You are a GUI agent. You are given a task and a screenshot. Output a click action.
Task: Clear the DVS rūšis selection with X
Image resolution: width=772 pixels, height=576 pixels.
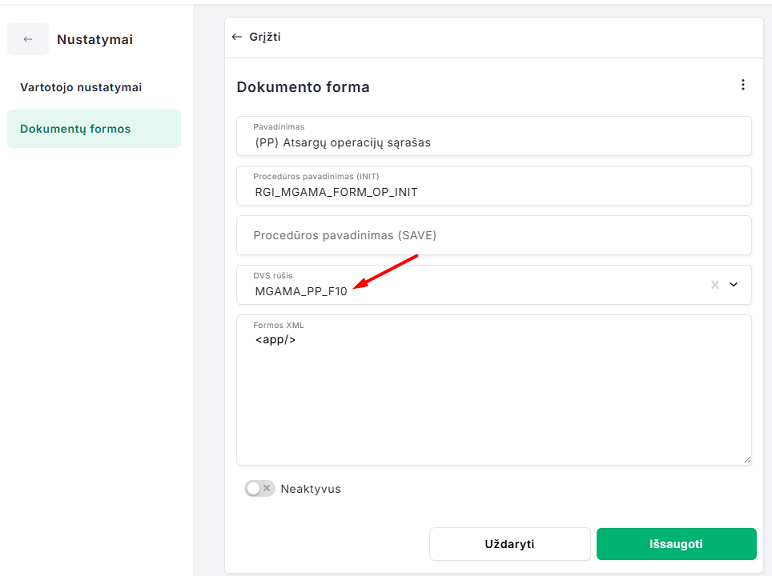(x=715, y=285)
